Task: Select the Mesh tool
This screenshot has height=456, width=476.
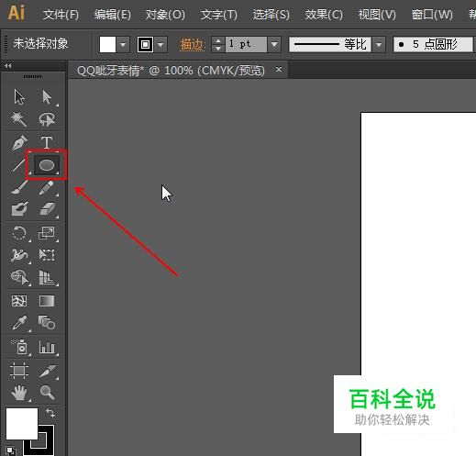Action: [19, 301]
